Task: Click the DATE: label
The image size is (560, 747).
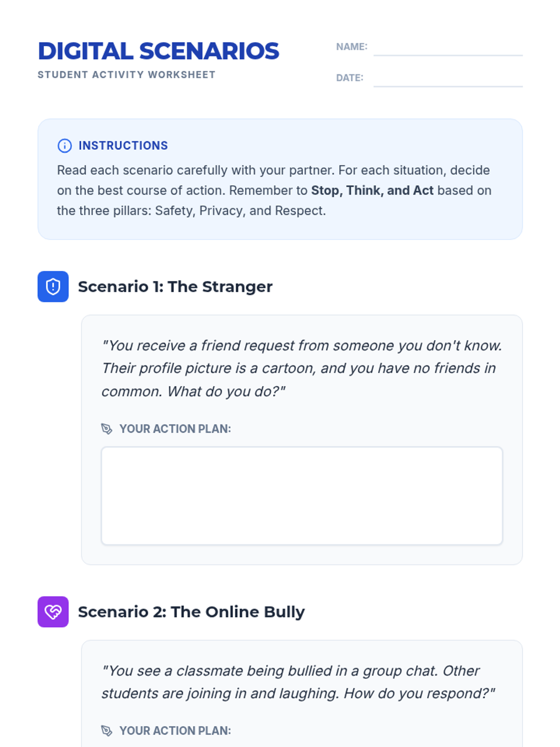Action: [x=350, y=78]
